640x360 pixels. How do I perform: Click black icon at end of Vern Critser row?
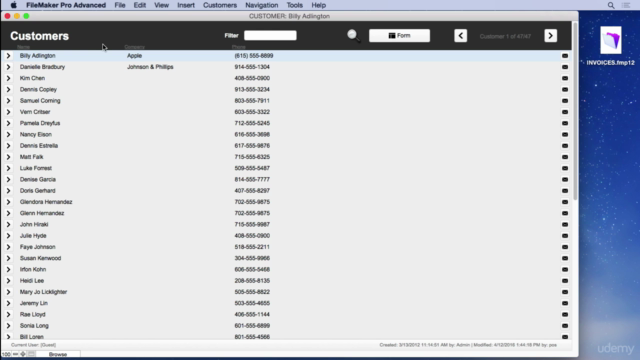[x=565, y=112]
